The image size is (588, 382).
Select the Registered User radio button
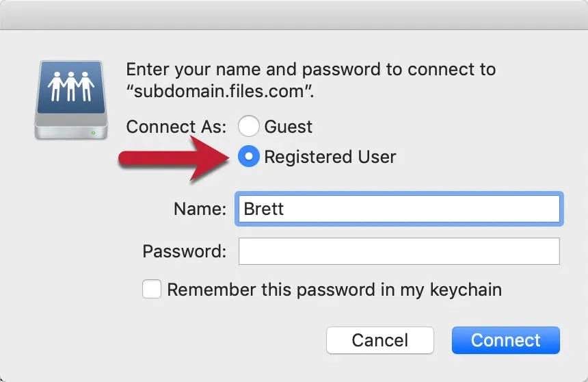click(248, 156)
